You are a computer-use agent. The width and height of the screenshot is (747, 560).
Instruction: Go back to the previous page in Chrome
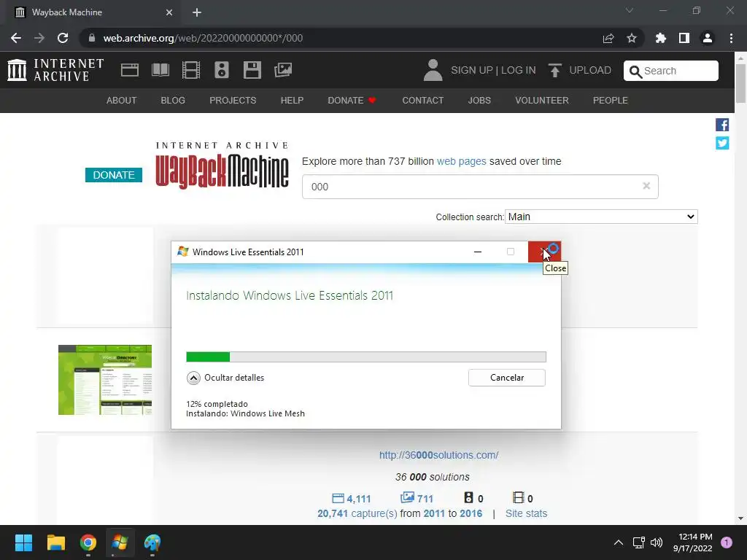[x=16, y=38]
